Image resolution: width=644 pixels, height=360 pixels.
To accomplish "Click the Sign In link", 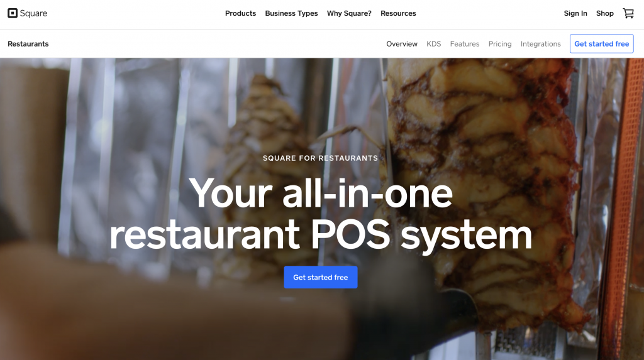I will (575, 13).
